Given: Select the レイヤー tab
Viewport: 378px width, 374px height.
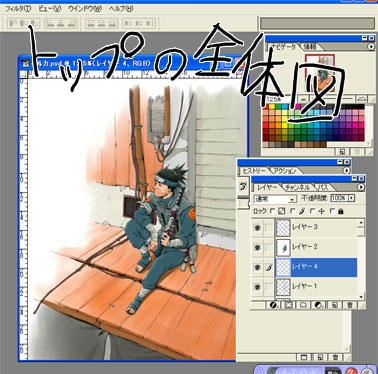Looking at the screenshot, I should (x=267, y=187).
